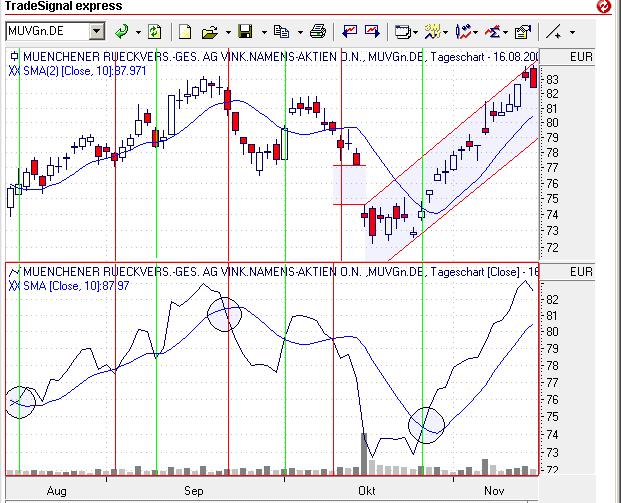The width and height of the screenshot is (621, 503).
Task: Select the trend line drawing tool
Action: 554,32
